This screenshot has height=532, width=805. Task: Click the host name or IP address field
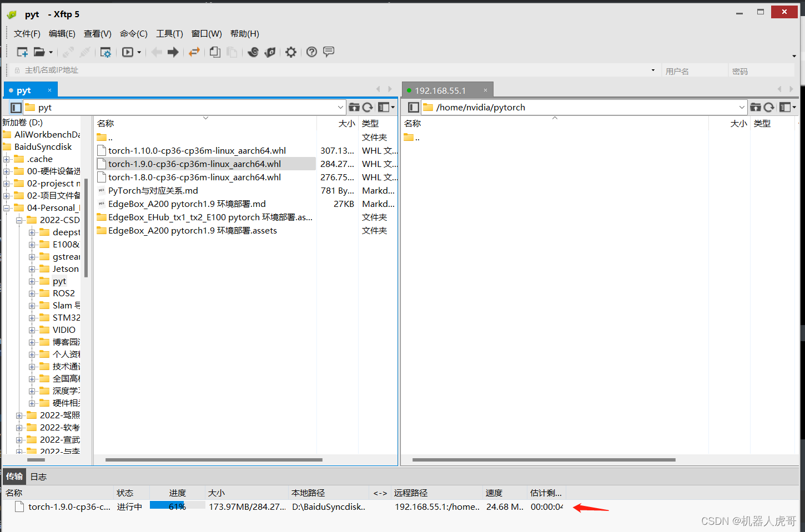point(333,70)
